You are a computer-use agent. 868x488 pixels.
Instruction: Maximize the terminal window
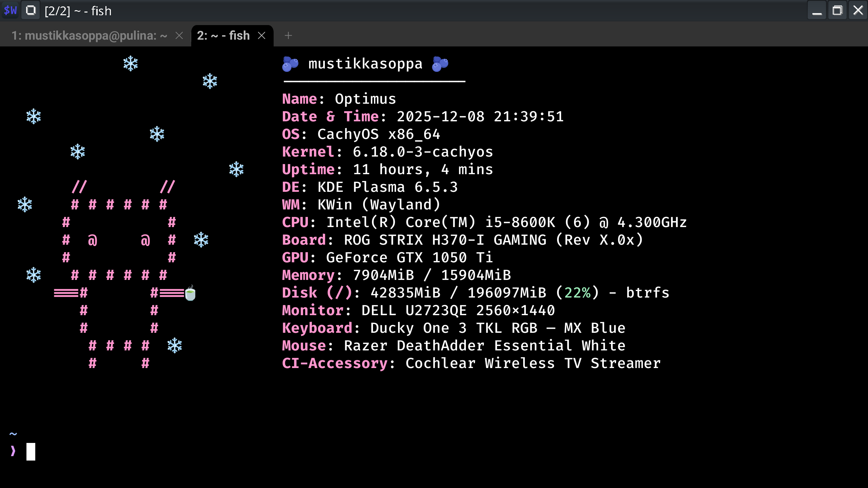[837, 11]
